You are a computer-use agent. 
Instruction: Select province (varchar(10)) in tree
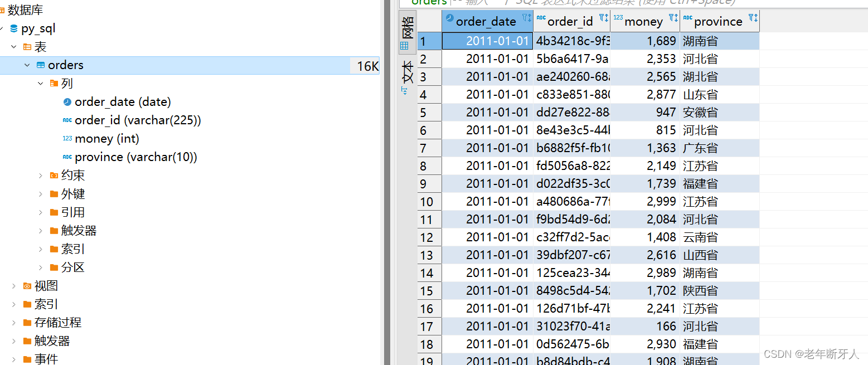[x=136, y=157]
